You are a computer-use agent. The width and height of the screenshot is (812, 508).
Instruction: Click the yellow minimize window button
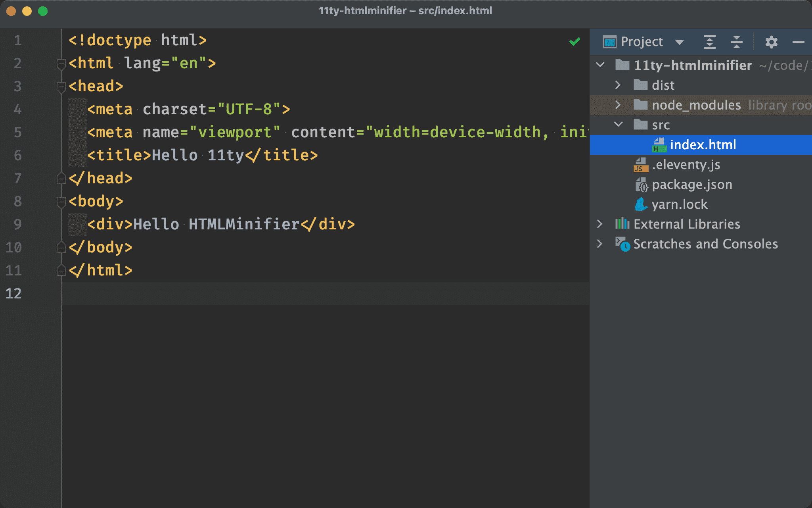point(27,11)
